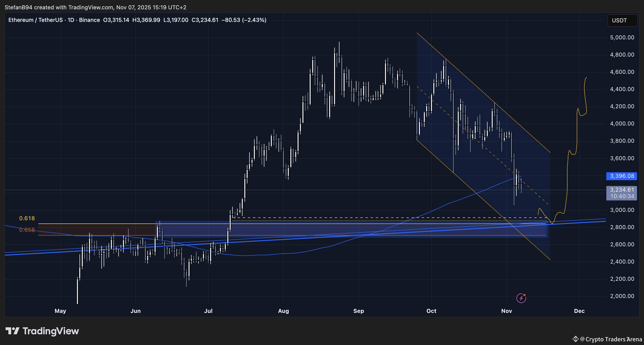Click the 4,800.00 price axis label
This screenshot has height=345, width=644.
622,55
